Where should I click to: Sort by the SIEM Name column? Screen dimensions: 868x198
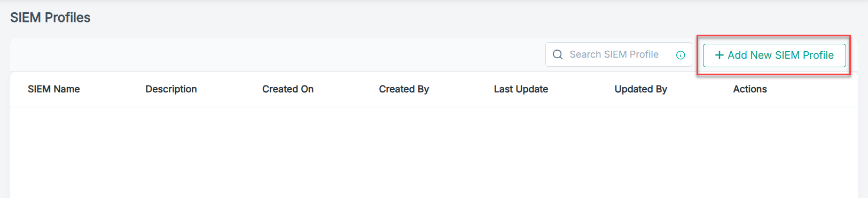coord(54,89)
